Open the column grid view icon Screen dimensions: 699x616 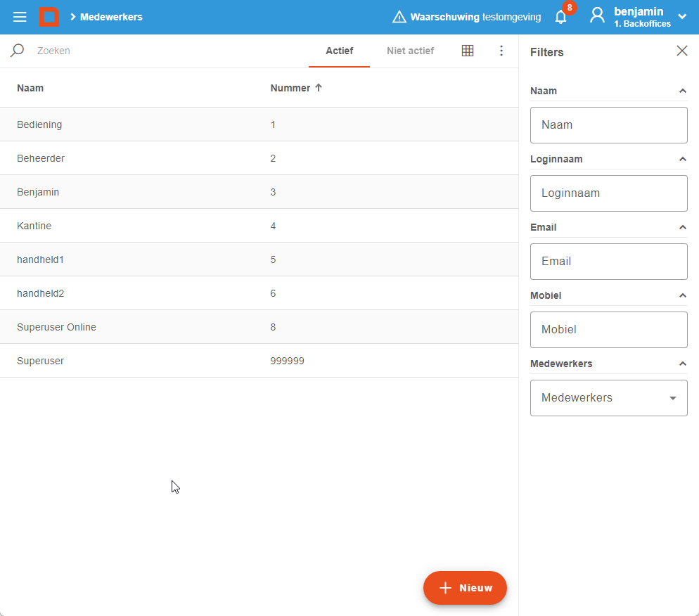(468, 51)
